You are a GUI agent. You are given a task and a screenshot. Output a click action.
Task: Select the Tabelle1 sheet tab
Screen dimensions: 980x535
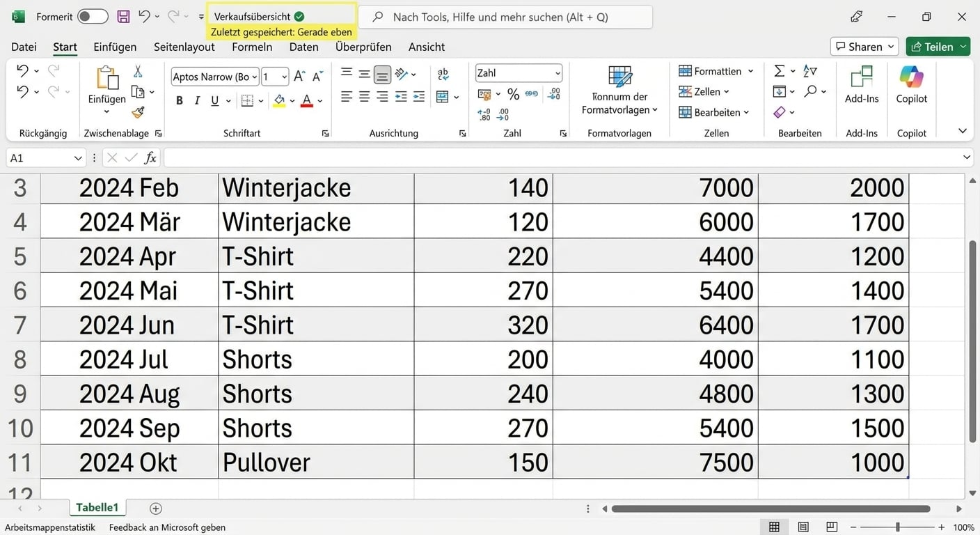tap(97, 508)
